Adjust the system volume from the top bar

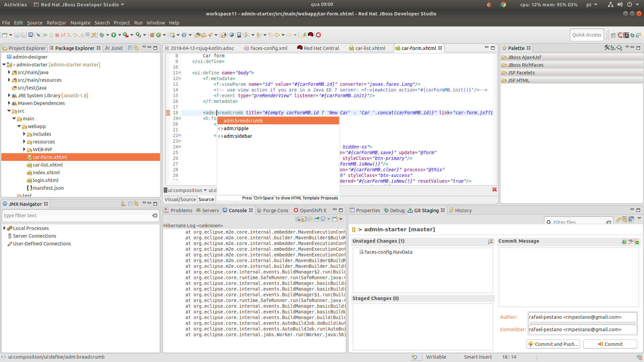pos(620,4)
